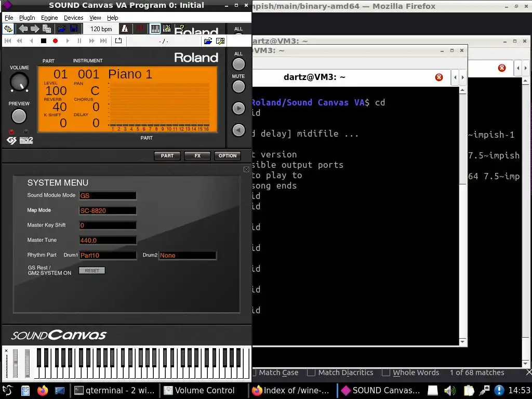The height and width of the screenshot is (399, 532).
Task: Click the round PREVIEW button
Action: point(19,116)
